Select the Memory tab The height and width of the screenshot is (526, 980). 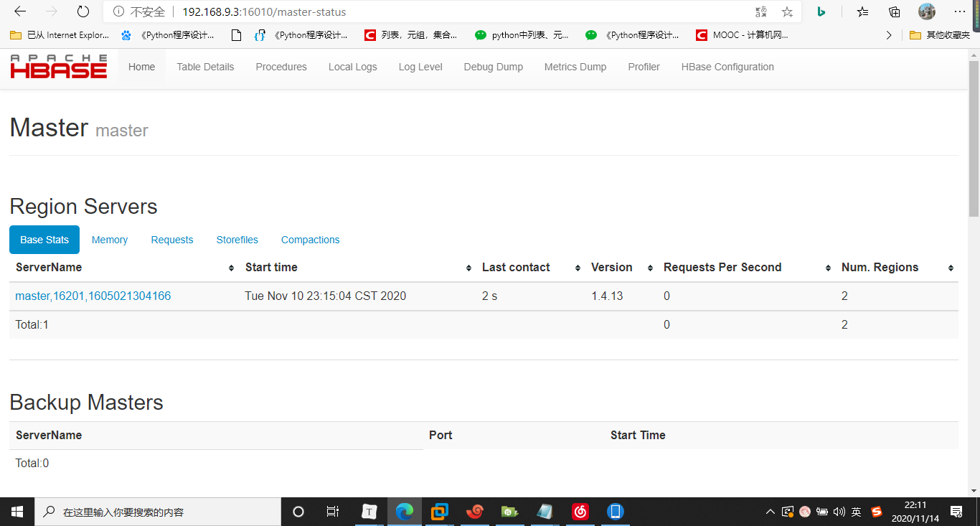pyautogui.click(x=110, y=240)
